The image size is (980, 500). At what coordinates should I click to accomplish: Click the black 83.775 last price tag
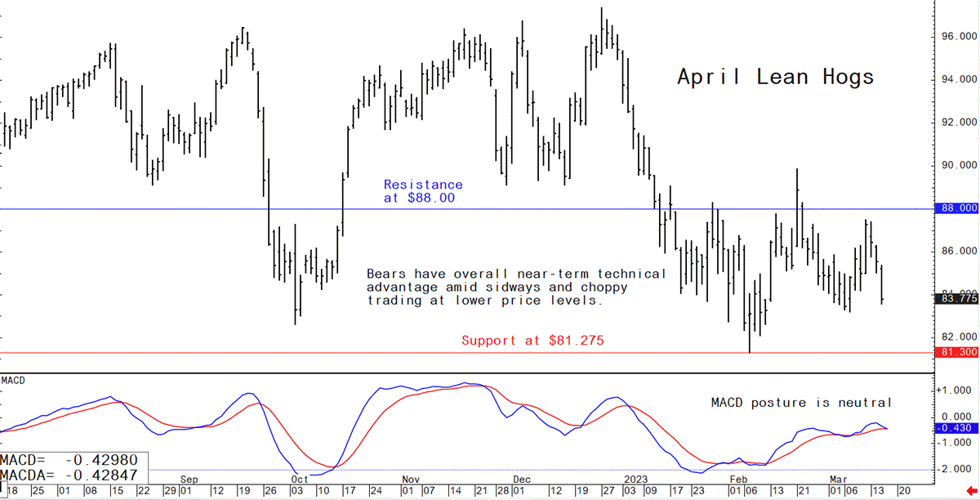click(955, 299)
